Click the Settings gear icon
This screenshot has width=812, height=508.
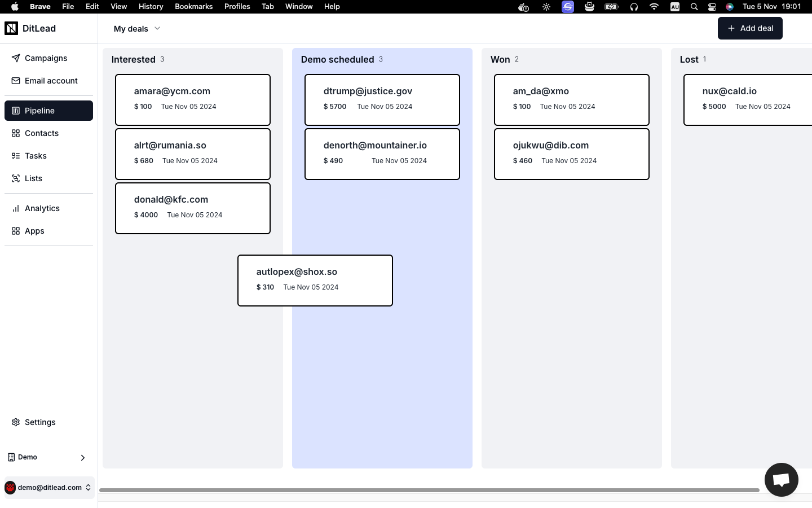16,422
